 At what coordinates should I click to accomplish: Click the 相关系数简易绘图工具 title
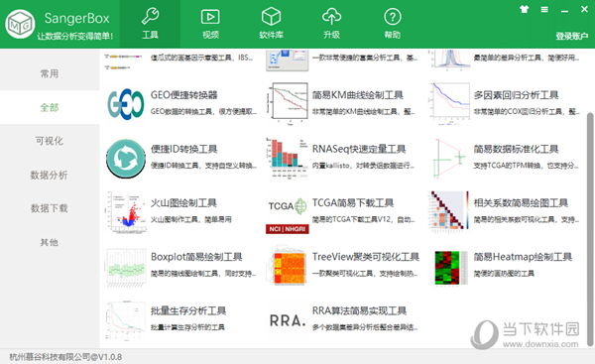coord(521,203)
